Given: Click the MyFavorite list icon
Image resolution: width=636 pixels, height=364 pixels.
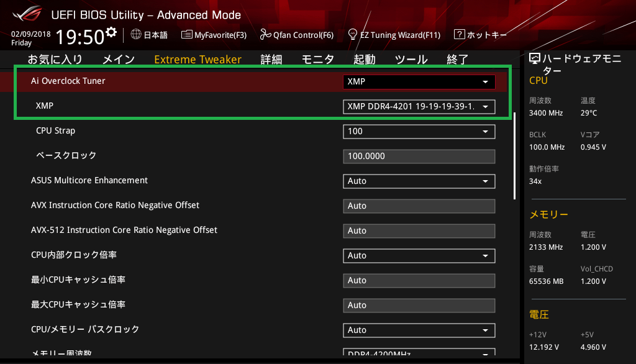Looking at the screenshot, I should (186, 35).
